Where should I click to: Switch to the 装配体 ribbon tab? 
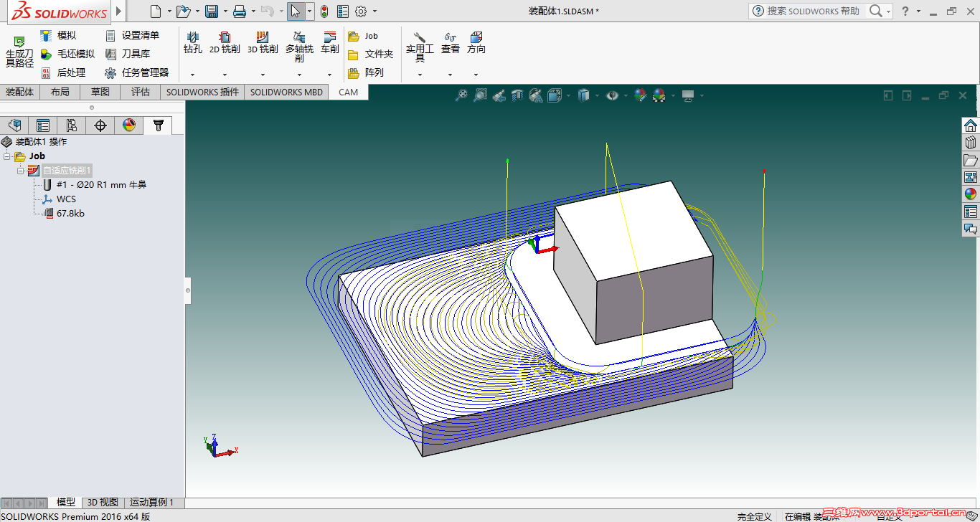20,92
